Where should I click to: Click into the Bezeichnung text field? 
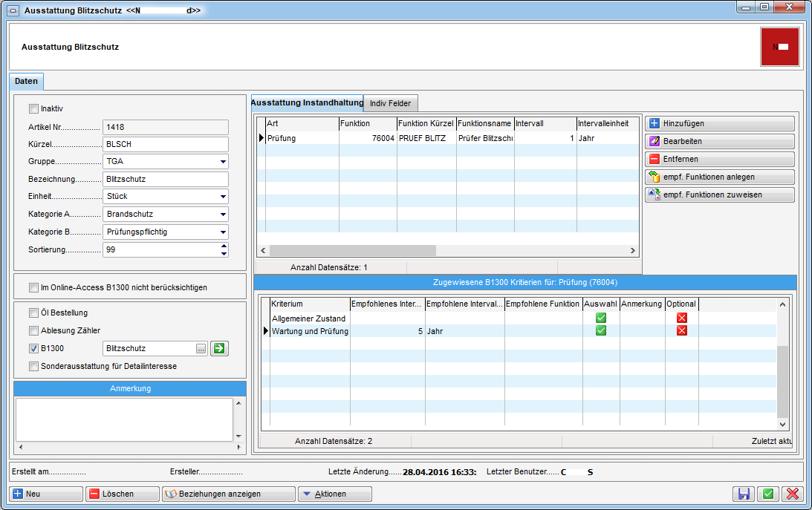165,179
